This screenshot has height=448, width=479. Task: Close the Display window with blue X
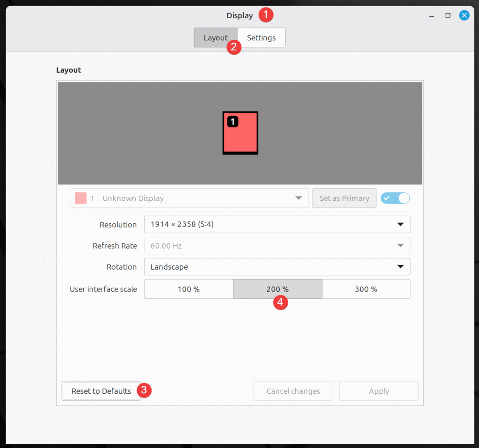[x=464, y=15]
